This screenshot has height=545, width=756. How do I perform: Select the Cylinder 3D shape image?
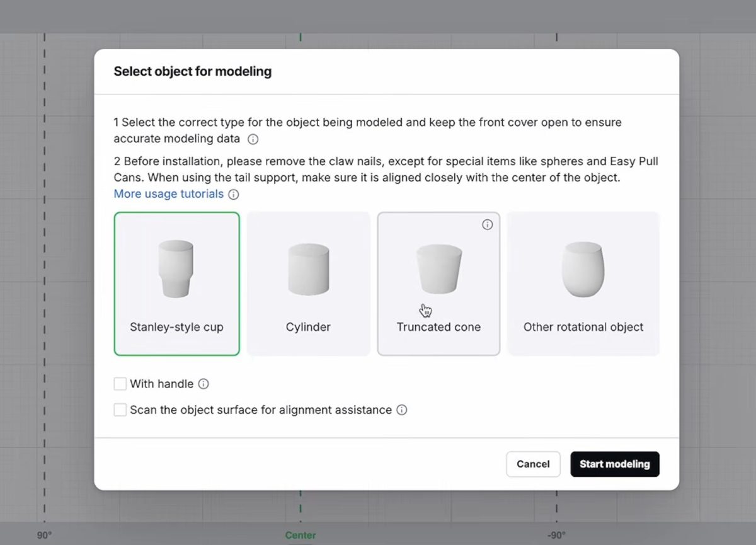[309, 269]
